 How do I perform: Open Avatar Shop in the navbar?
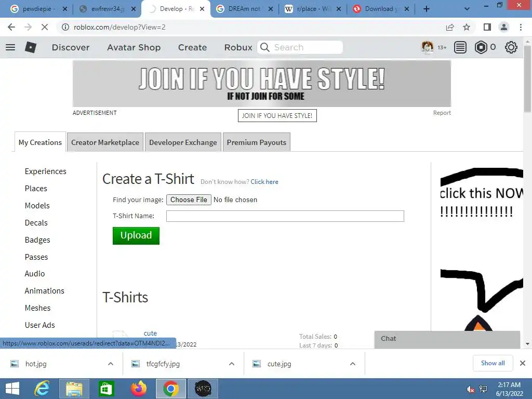134,47
